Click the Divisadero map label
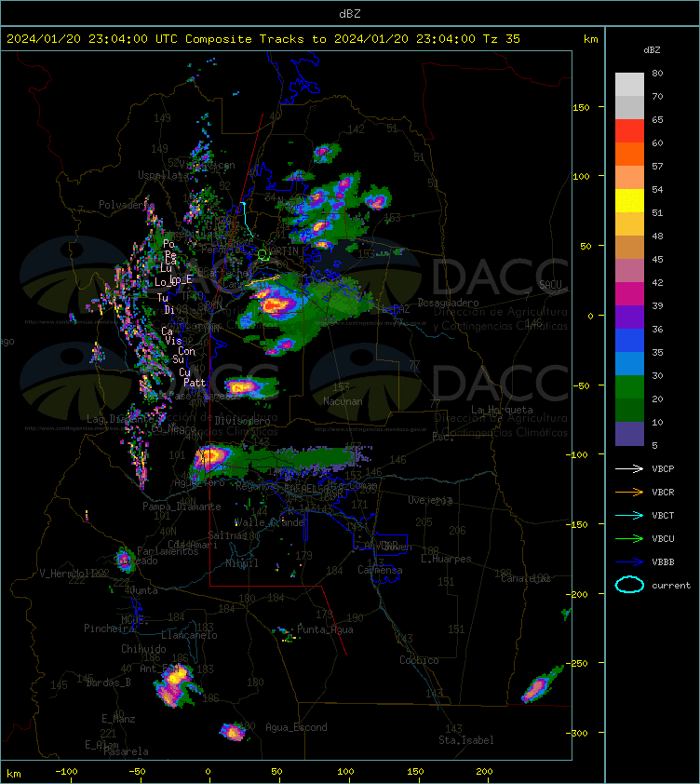The image size is (700, 784). pos(243,421)
